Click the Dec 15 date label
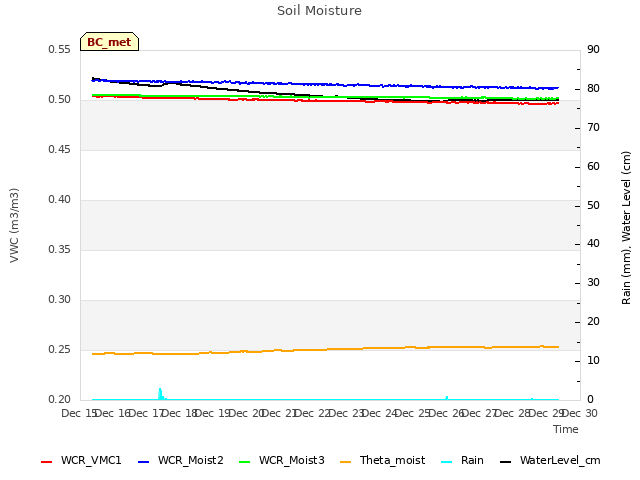The width and height of the screenshot is (640, 480). [79, 414]
